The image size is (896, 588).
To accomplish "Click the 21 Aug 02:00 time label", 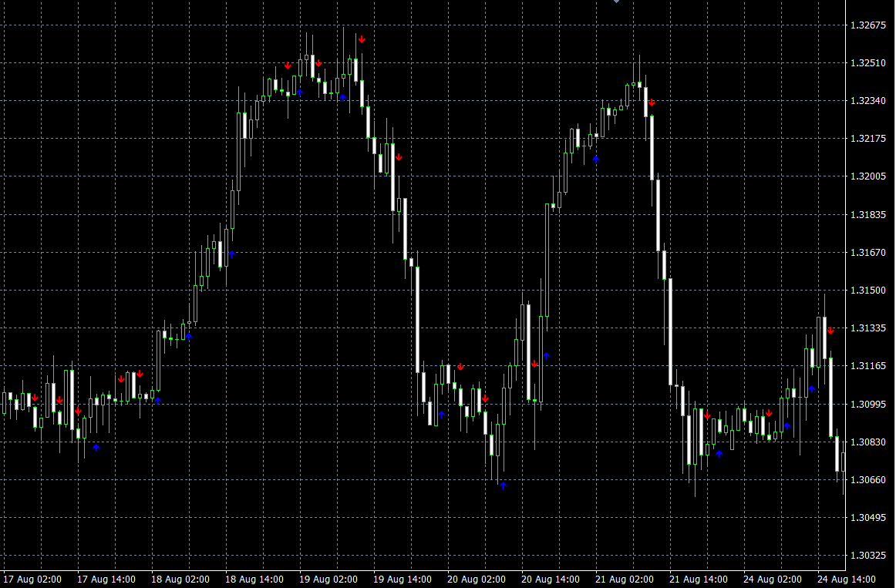I will click(x=625, y=579).
